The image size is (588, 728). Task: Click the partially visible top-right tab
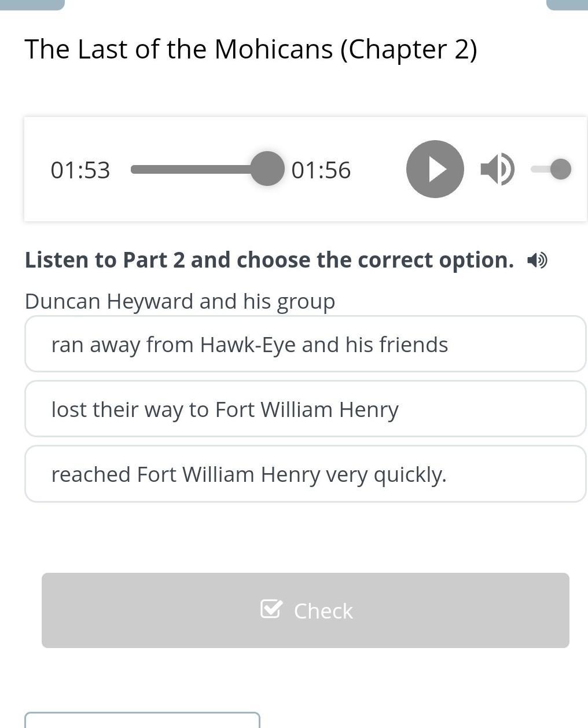(567, 5)
